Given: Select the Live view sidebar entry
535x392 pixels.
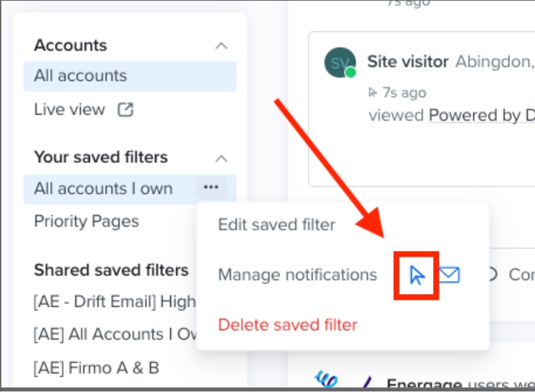Looking at the screenshot, I should coord(70,109).
